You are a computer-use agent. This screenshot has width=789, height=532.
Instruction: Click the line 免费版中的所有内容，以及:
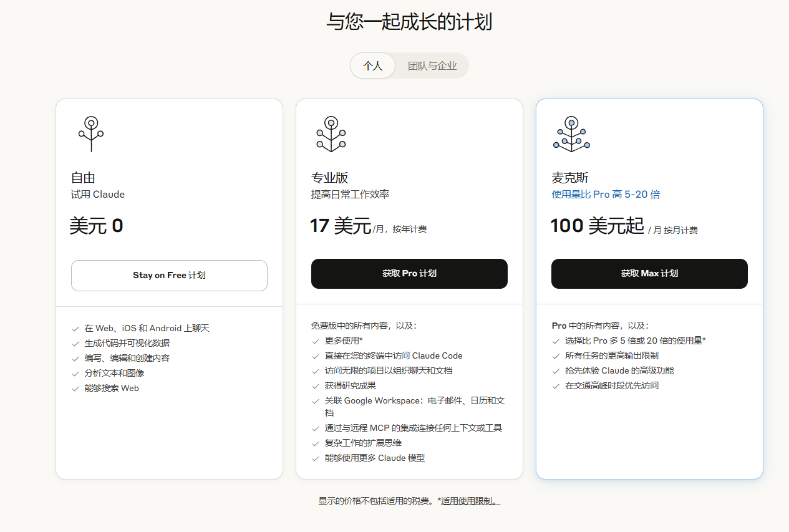pyautogui.click(x=364, y=326)
